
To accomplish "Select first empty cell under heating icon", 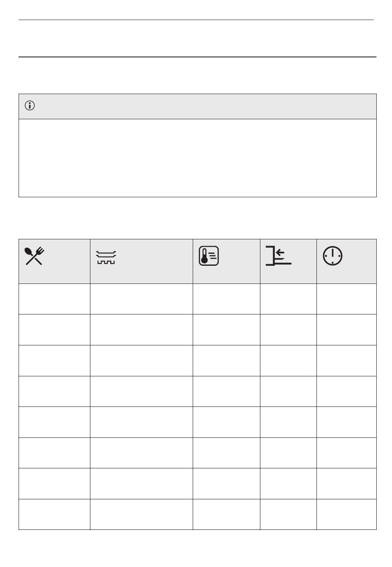I will point(141,299).
